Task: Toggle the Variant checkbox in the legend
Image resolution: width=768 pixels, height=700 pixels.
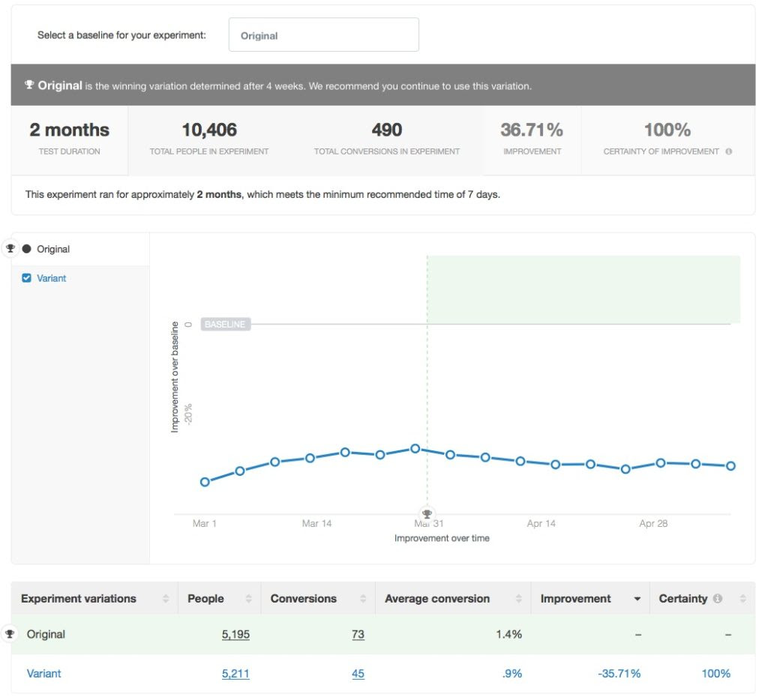Action: pos(26,278)
